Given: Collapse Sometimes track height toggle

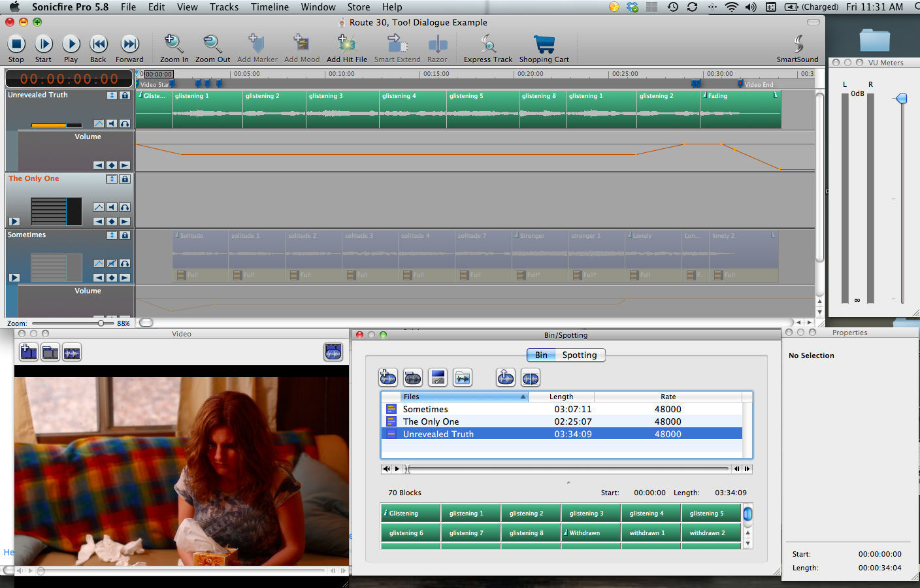Looking at the screenshot, I should tap(112, 235).
